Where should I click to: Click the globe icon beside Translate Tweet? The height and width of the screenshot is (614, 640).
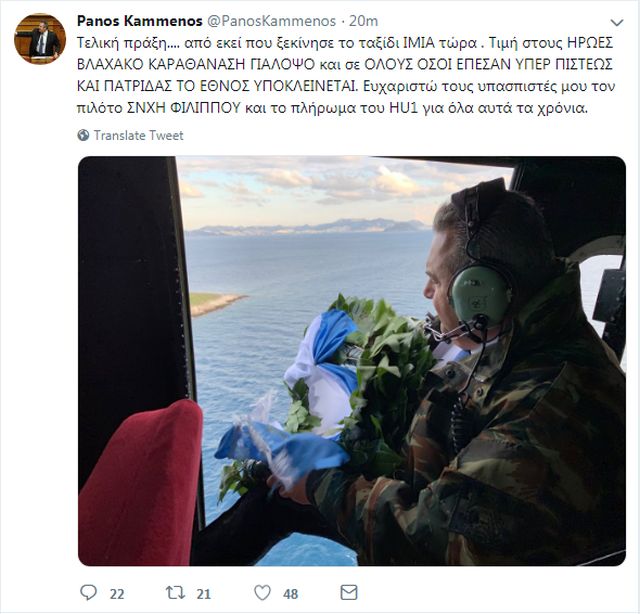point(83,135)
